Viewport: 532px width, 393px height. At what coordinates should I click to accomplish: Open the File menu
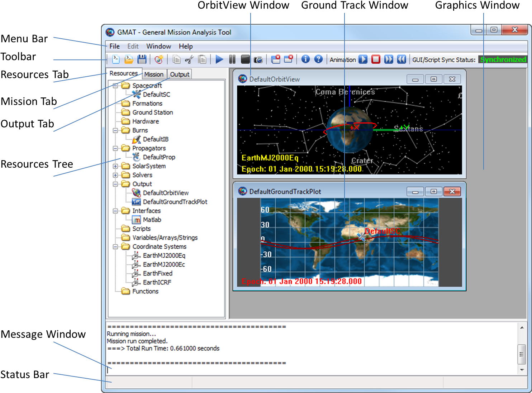pyautogui.click(x=114, y=46)
